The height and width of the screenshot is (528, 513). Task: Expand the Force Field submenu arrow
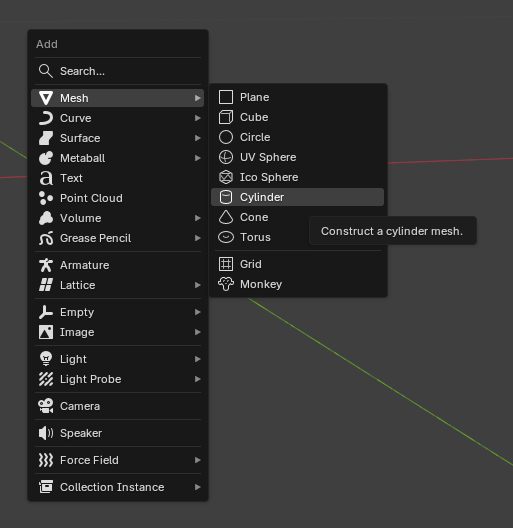pos(198,460)
